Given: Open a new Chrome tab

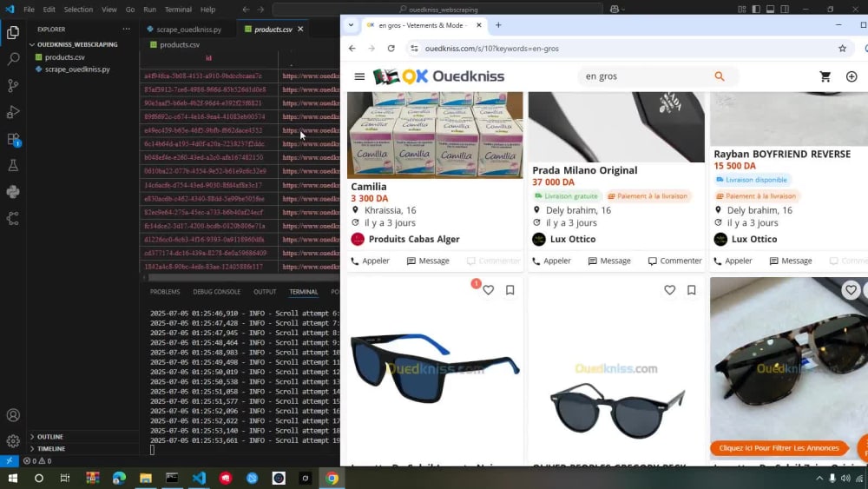Looking at the screenshot, I should pos(498,25).
